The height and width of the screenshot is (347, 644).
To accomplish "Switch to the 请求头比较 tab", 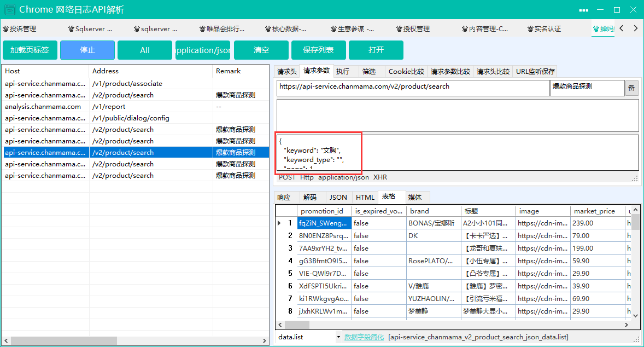I will (x=493, y=72).
